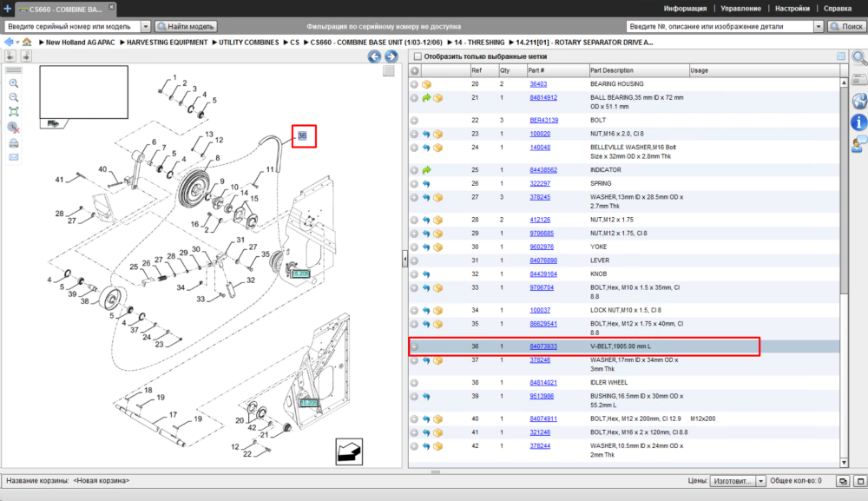Click the large arrow navigation icon below the diagram
Screen dimensions: 868x501
click(x=349, y=452)
